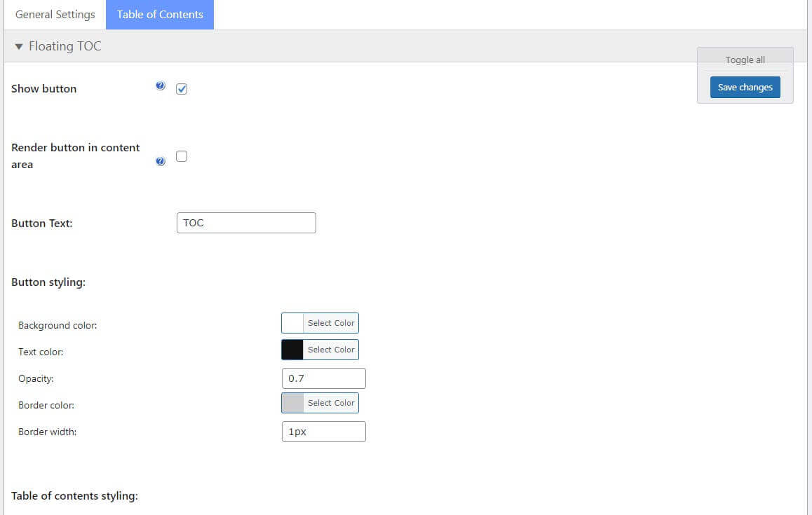Open Select Color for Border color
The height and width of the screenshot is (515, 812).
point(331,403)
